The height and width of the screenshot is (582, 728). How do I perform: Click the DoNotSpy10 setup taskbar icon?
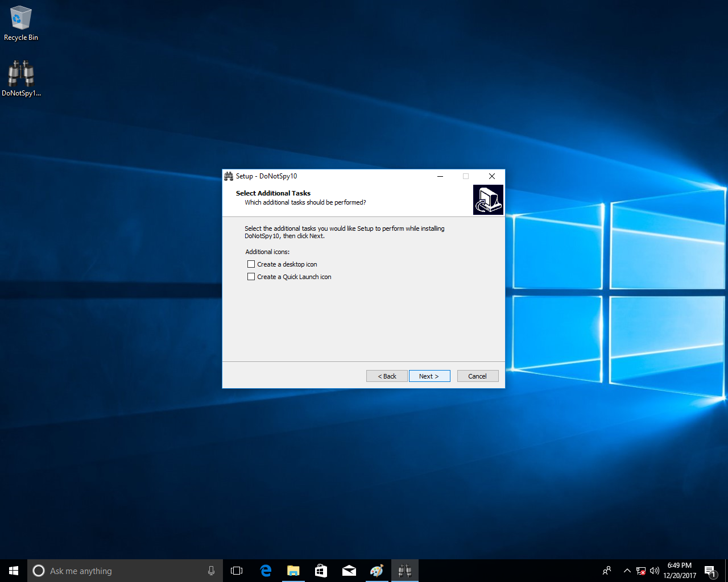pos(404,571)
